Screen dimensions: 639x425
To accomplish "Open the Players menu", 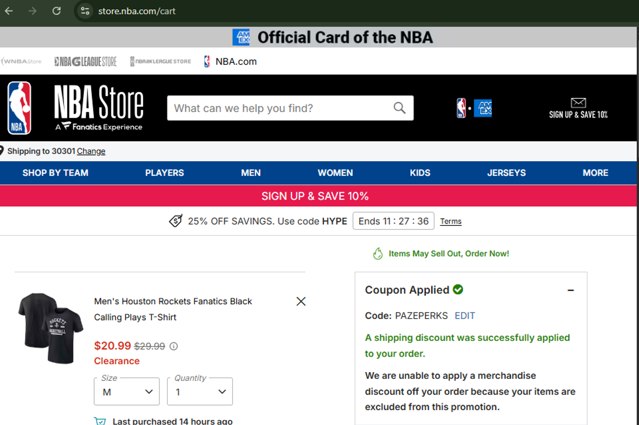I will click(164, 173).
